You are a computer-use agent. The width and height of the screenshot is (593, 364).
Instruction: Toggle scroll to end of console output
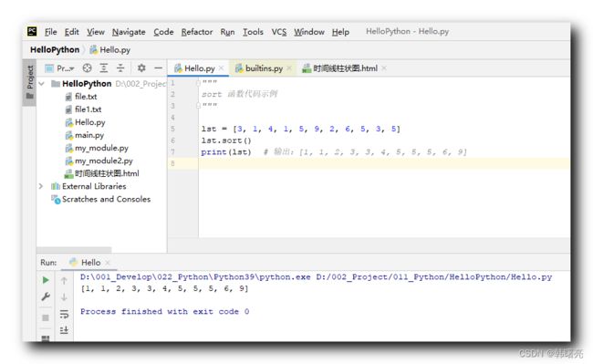pos(64,330)
